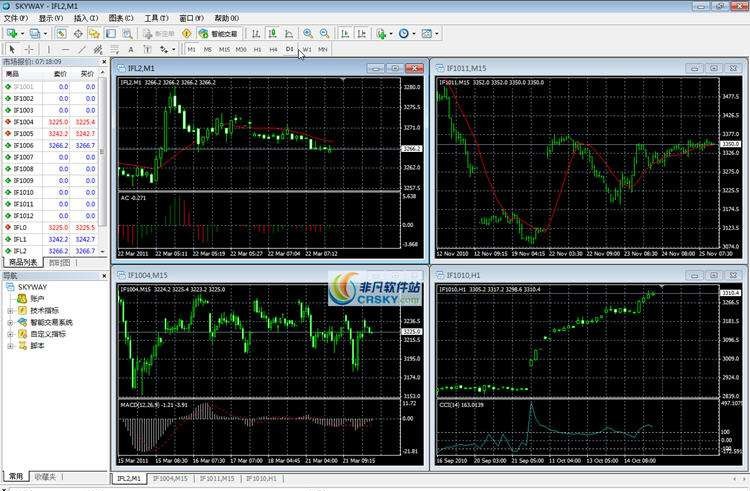The width and height of the screenshot is (750, 491).
Task: Select the Text tool labeled A
Action: (x=131, y=49)
